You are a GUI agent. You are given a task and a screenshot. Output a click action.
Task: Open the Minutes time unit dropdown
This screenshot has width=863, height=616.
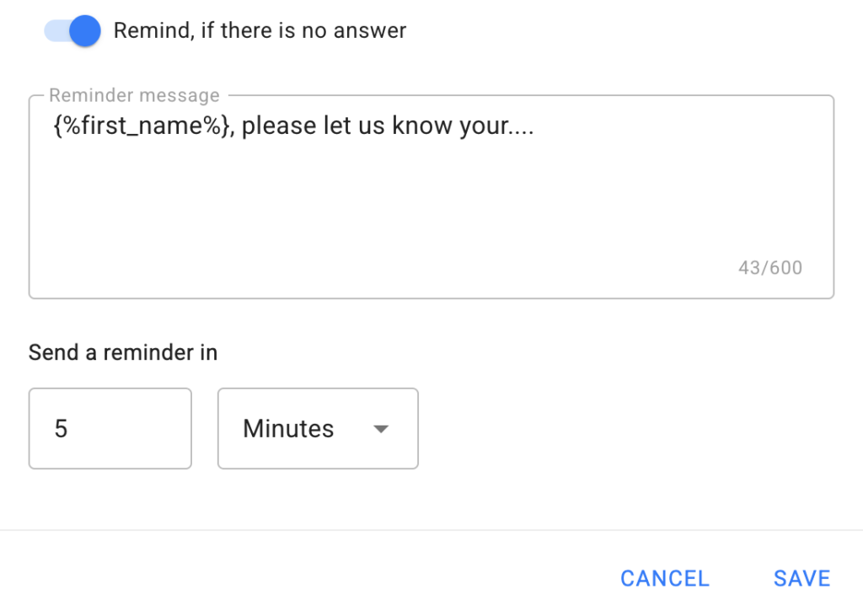tap(318, 429)
